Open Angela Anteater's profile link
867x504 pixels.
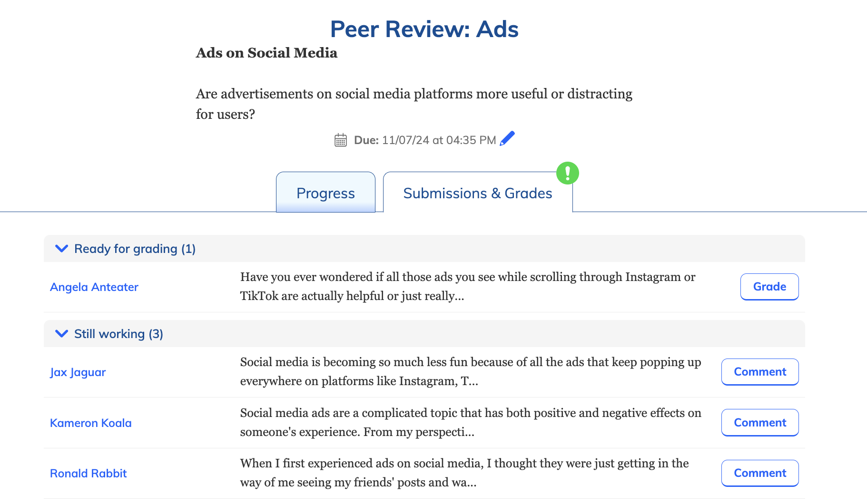point(94,287)
